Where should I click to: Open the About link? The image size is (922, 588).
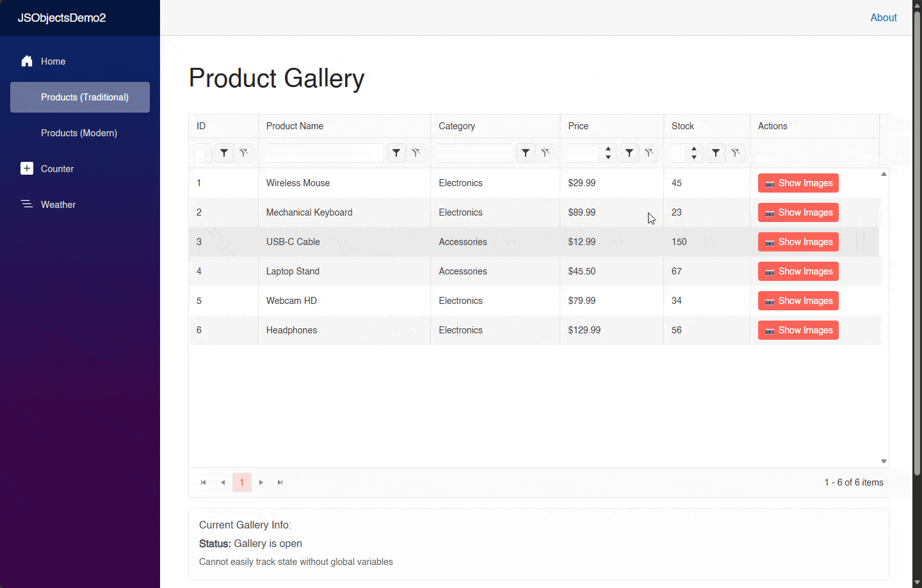pos(884,17)
